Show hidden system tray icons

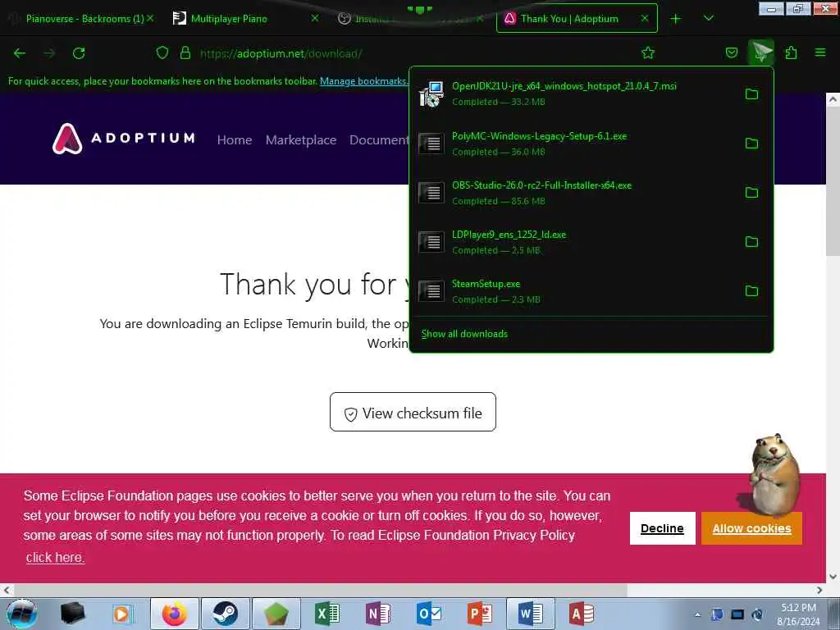(697, 614)
